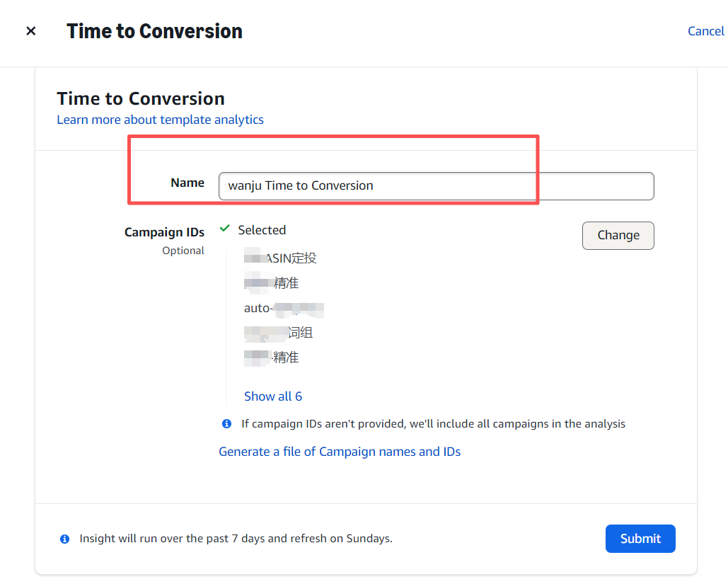Click the green checkmark beside Selected
728x584 pixels.
click(225, 229)
